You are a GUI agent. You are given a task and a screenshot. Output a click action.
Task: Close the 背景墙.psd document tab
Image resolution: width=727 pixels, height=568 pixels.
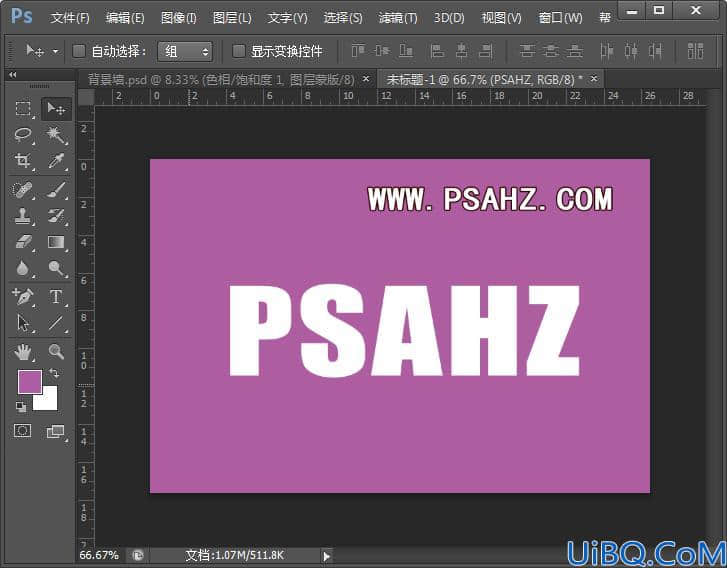tap(366, 79)
